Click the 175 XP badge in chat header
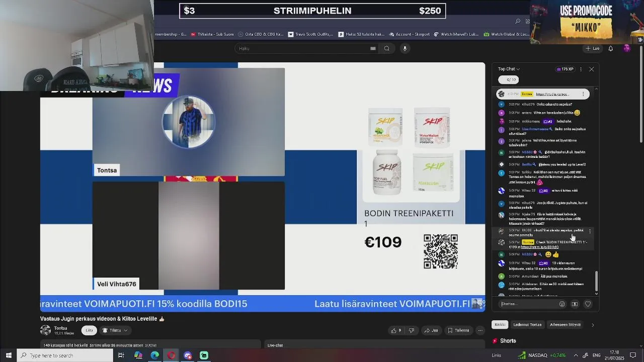 tap(565, 69)
